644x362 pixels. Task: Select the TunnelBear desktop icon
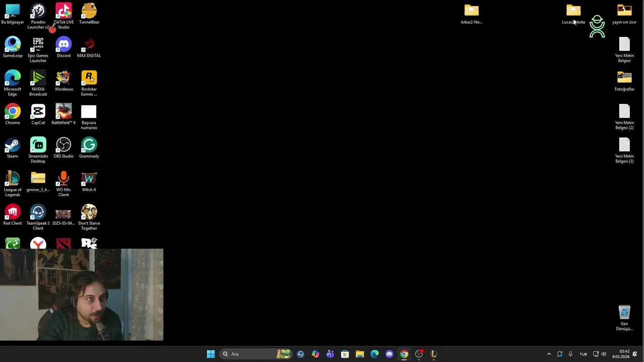coord(89,14)
